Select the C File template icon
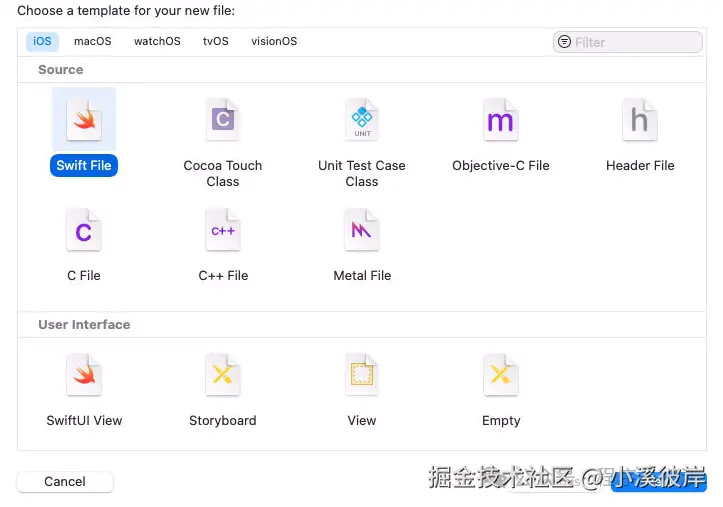 84,230
